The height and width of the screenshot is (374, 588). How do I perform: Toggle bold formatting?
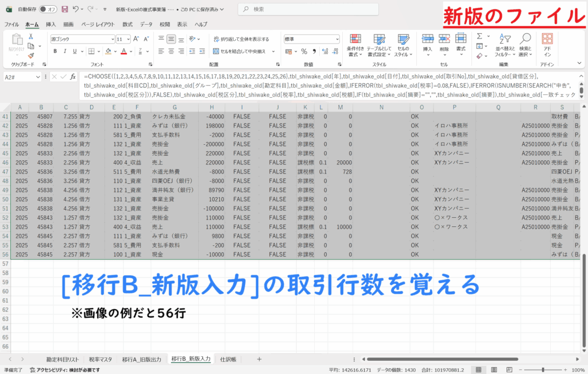(55, 51)
